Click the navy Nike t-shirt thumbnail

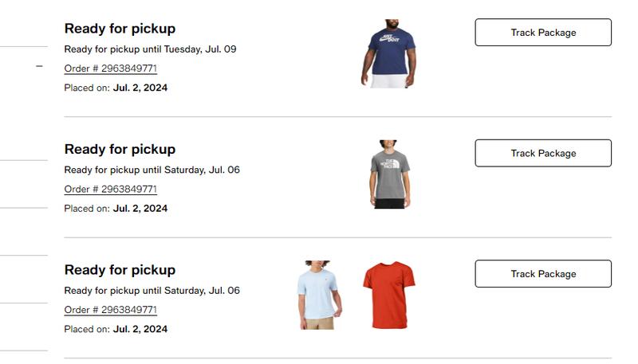388,54
